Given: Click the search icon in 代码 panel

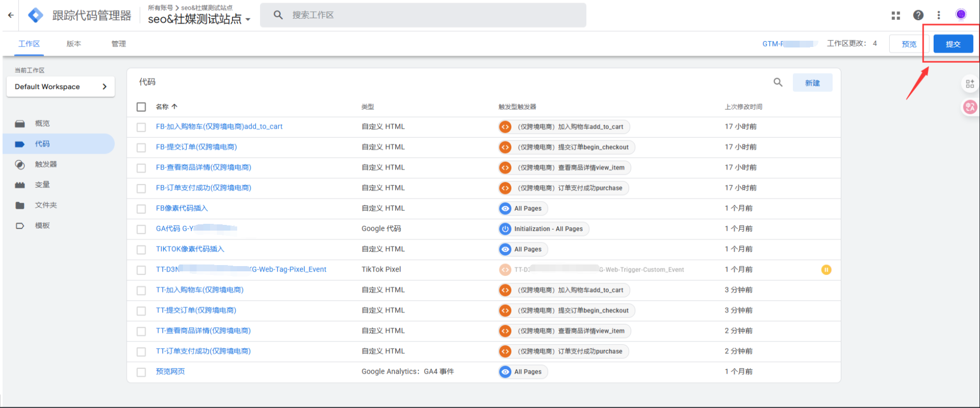Looking at the screenshot, I should pyautogui.click(x=778, y=82).
